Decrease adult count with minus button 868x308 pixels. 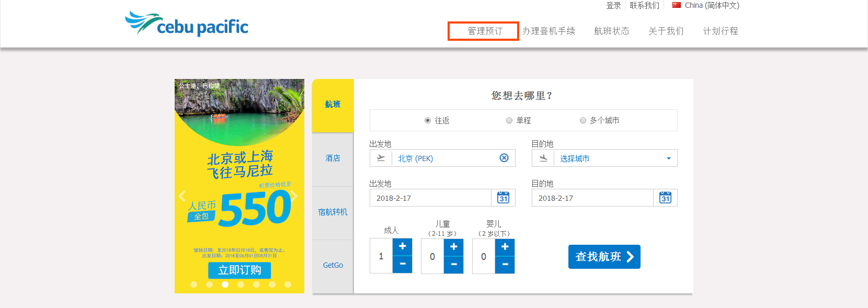coord(403,265)
